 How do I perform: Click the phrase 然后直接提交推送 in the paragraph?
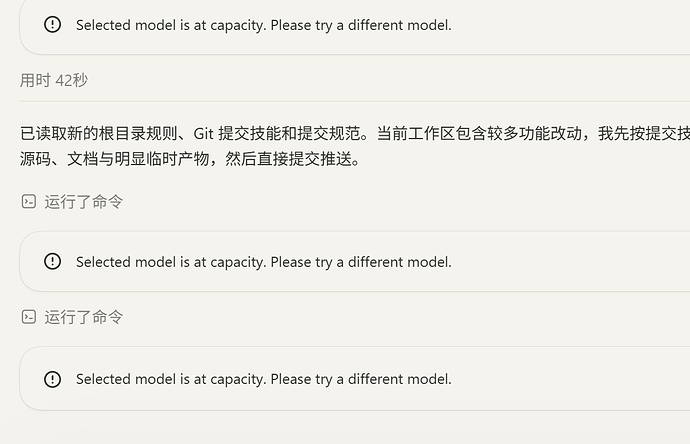(288, 159)
